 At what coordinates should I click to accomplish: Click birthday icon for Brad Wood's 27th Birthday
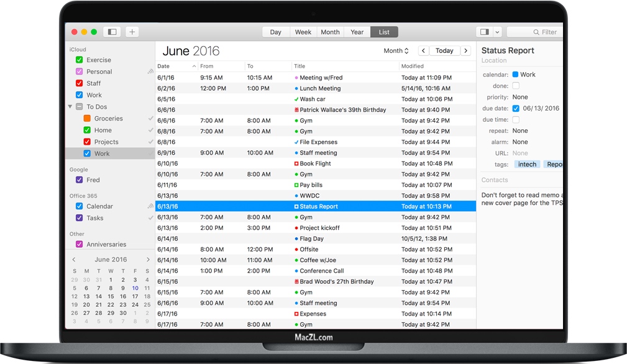[x=296, y=281]
